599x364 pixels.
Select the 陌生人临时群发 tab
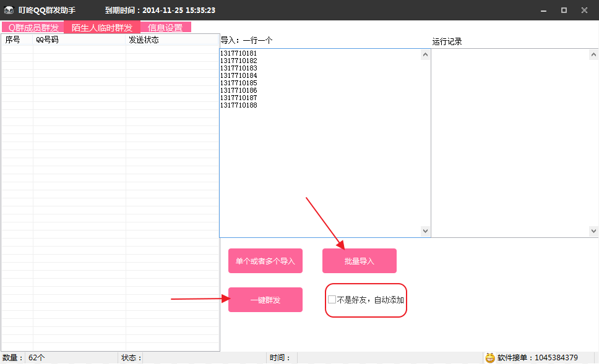pos(101,27)
